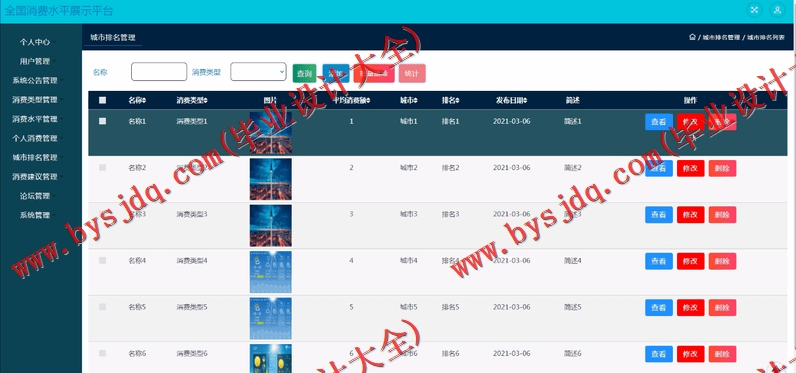Toggle fullscreen with the expand arrows icon
Image resolution: width=796 pixels, height=373 pixels.
(755, 10)
